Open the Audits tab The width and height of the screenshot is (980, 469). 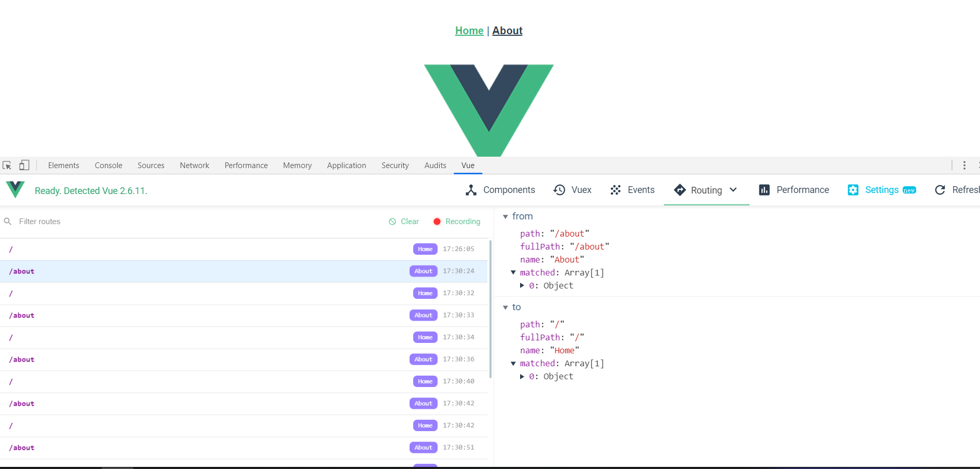click(435, 165)
